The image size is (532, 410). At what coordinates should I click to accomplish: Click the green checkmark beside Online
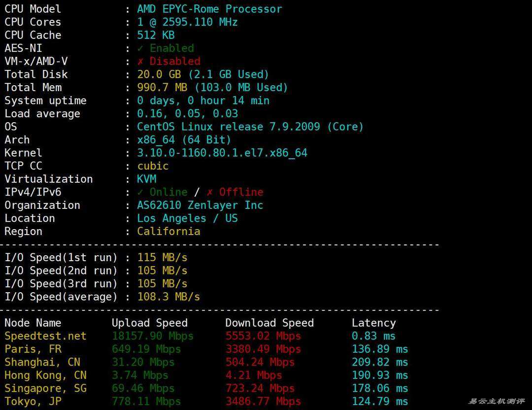click(x=140, y=192)
